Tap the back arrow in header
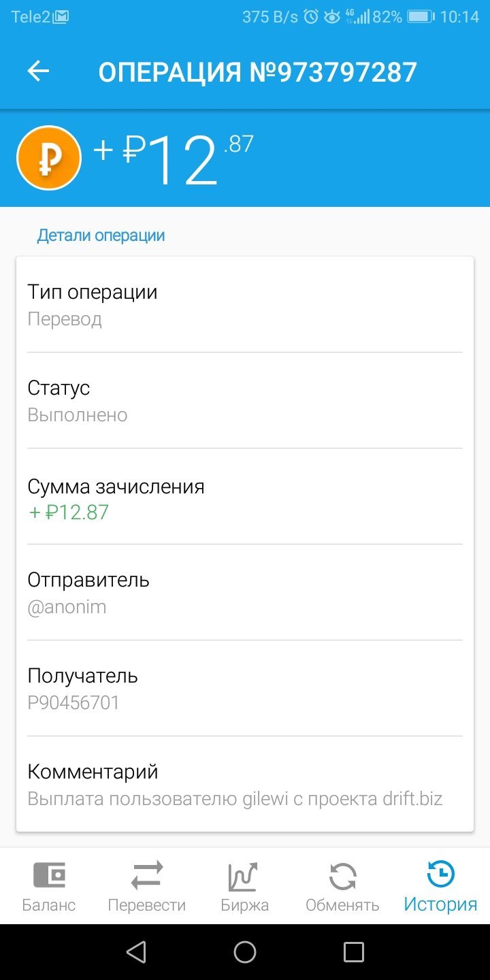This screenshot has height=980, width=490. coord(39,71)
